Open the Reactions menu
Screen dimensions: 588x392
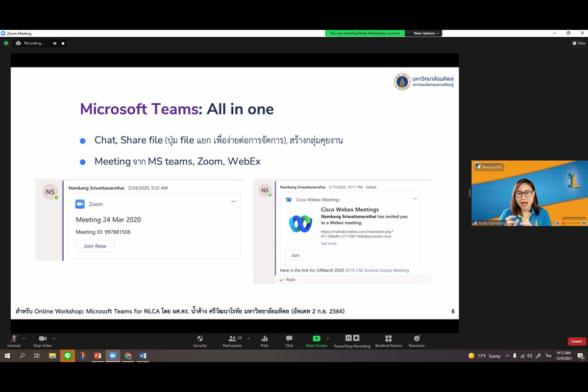click(x=416, y=339)
